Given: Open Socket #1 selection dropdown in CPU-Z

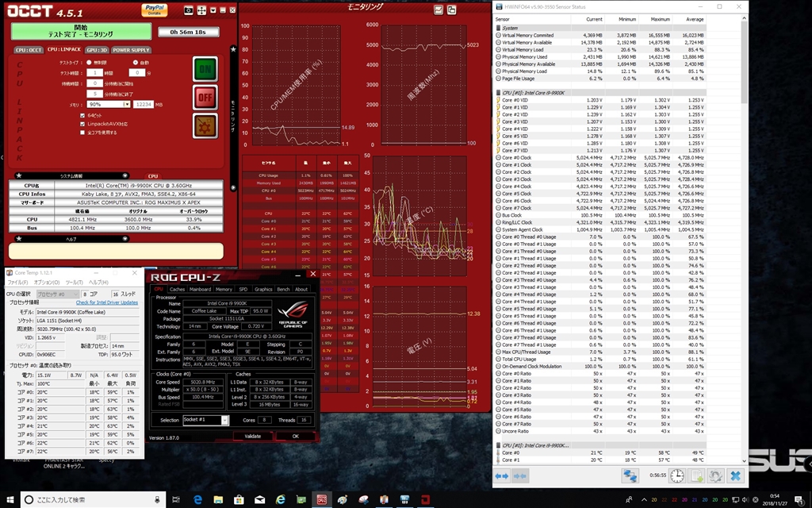Looking at the screenshot, I should 224,420.
